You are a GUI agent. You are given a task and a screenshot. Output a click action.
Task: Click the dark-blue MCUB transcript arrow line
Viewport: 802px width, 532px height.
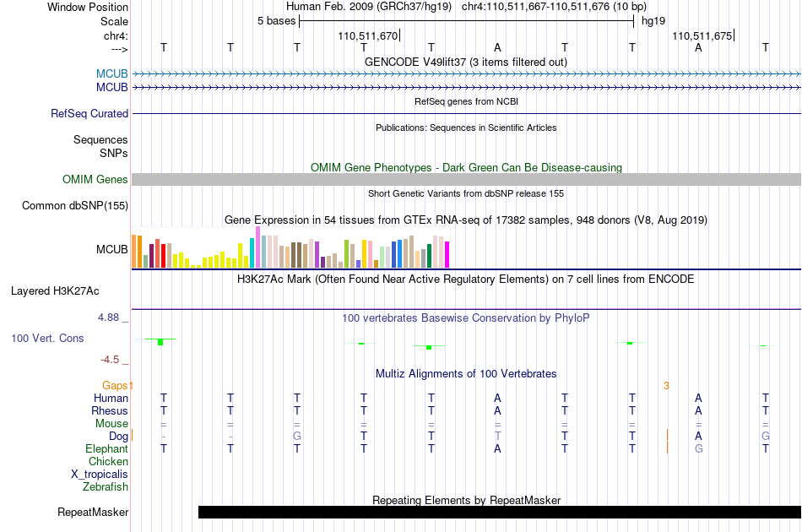(x=467, y=88)
